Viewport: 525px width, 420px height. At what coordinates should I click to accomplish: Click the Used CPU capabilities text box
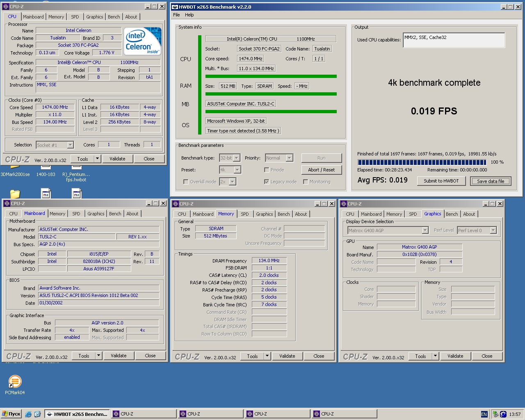coord(454,40)
